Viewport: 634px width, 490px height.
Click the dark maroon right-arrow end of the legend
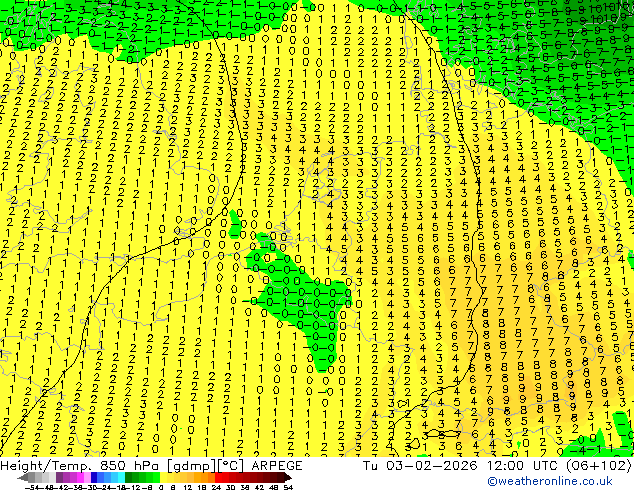tap(288, 478)
